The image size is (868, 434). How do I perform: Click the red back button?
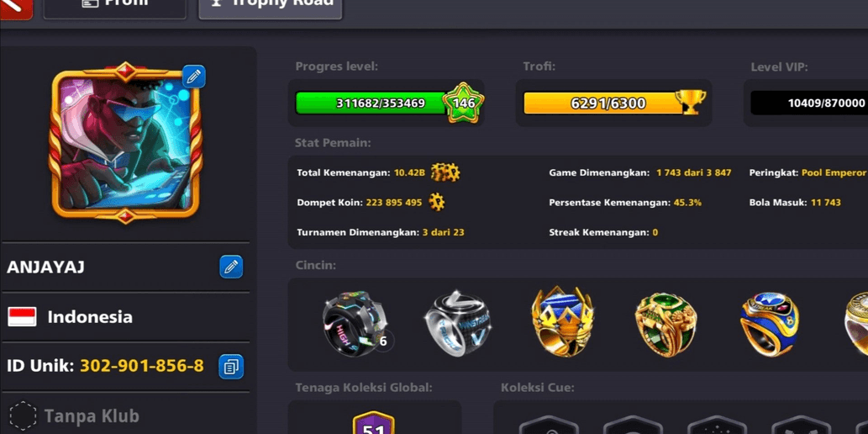[15, 7]
